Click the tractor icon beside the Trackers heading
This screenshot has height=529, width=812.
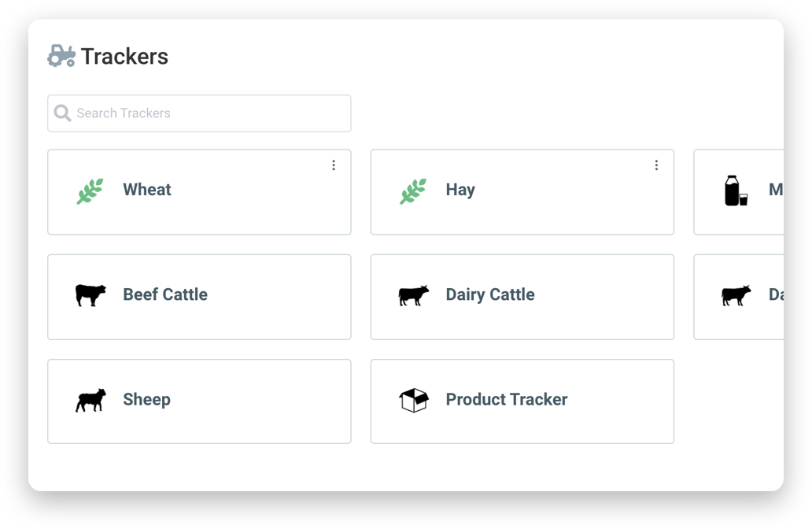coord(61,55)
